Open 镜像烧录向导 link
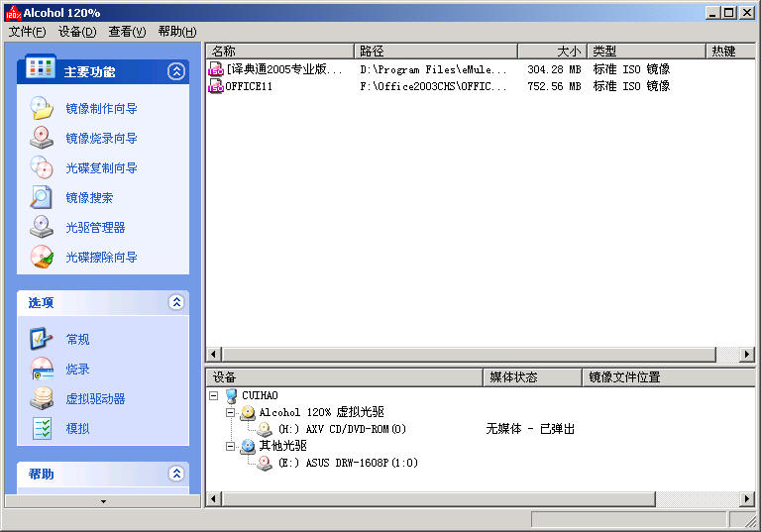This screenshot has height=532, width=761. [101, 139]
